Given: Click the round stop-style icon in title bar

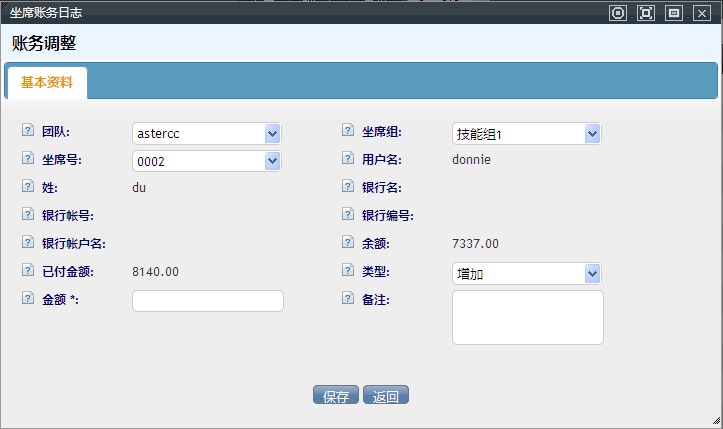Looking at the screenshot, I should pyautogui.click(x=618, y=13).
